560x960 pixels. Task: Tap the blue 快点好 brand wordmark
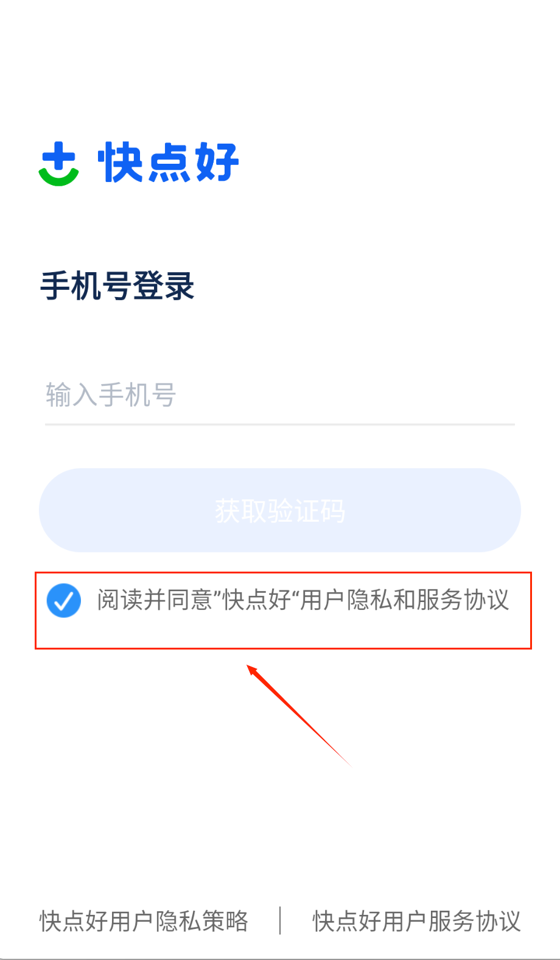pos(168,163)
